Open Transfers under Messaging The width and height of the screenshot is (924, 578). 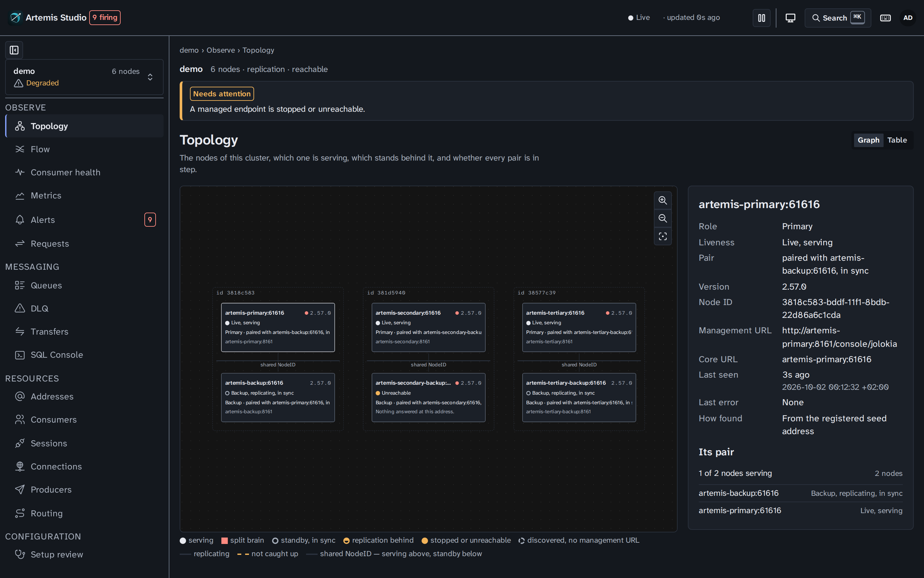point(84,331)
